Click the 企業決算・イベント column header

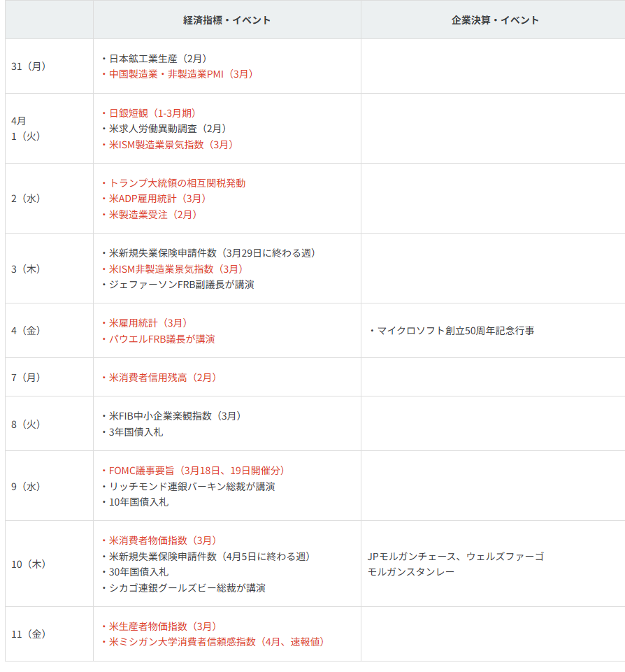pos(495,20)
